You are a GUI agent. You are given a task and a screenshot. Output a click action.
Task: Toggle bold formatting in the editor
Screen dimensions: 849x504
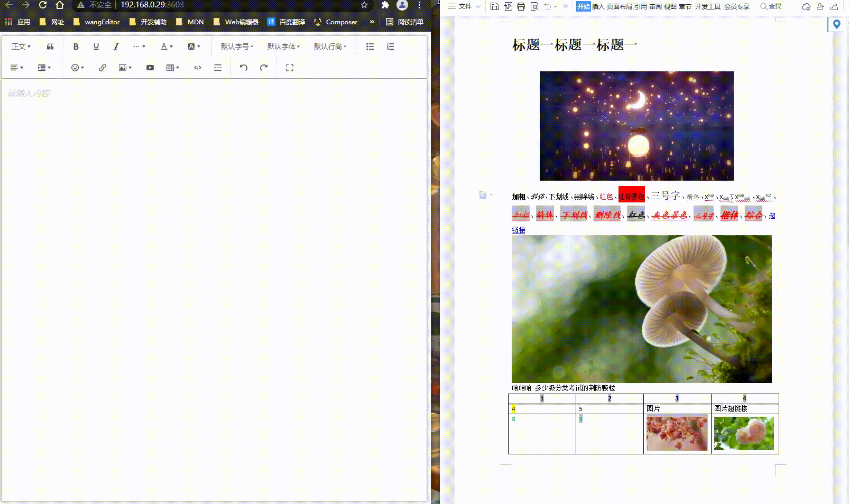(76, 46)
